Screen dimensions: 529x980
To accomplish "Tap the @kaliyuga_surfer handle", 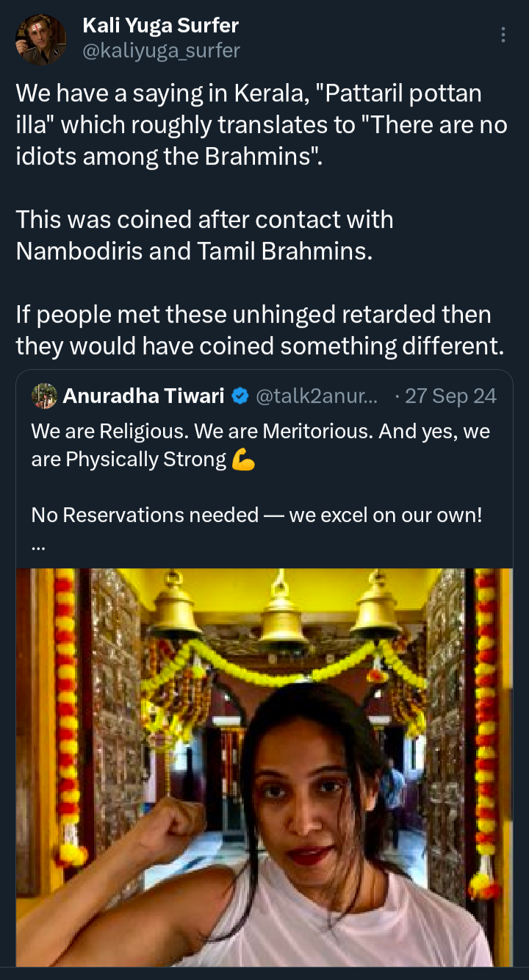I will point(161,50).
